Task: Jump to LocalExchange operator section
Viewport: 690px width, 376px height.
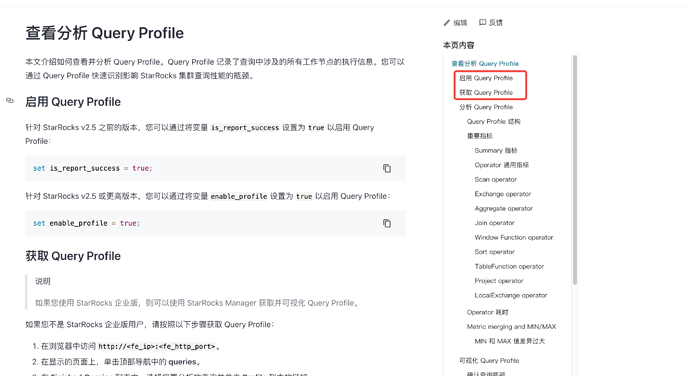Action: (510, 295)
